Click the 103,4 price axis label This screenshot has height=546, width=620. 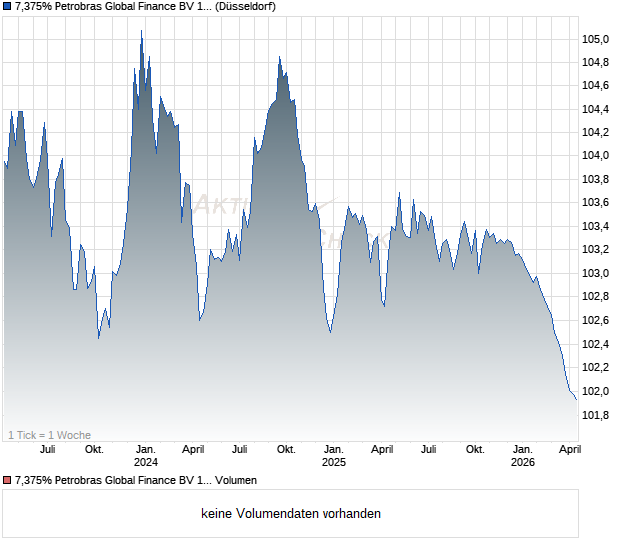pos(595,227)
